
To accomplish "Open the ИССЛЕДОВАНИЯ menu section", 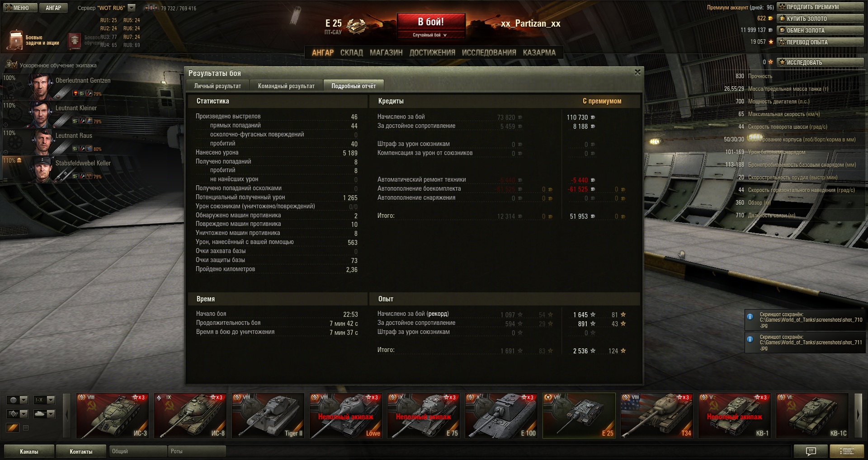I will pos(489,52).
